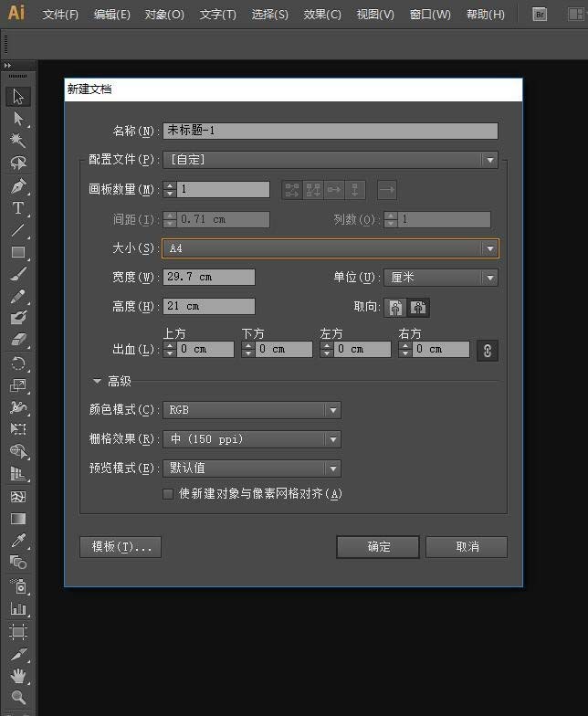Open the 编辑(E) menu
Viewport: 588px width, 716px height.
point(111,15)
